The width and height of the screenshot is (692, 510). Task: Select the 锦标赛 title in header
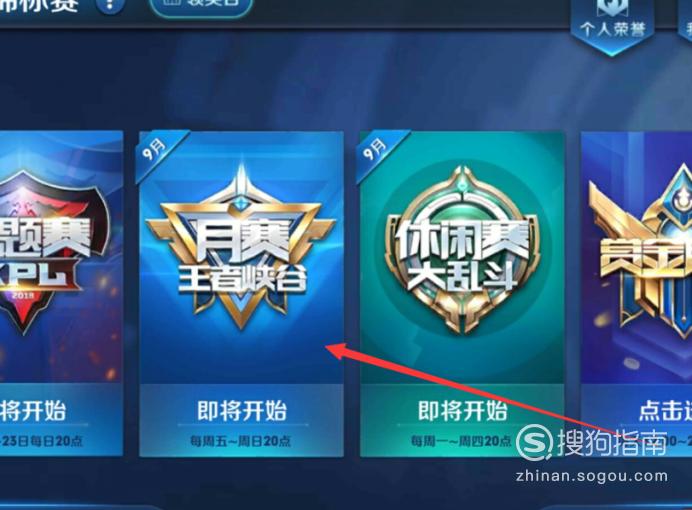(x=40, y=5)
